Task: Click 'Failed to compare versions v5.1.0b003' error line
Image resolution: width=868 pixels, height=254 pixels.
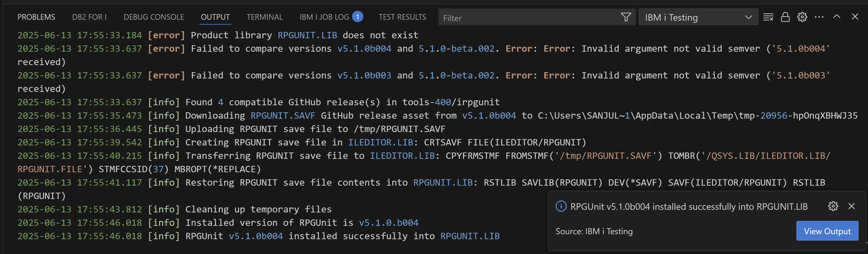Action: click(424, 82)
